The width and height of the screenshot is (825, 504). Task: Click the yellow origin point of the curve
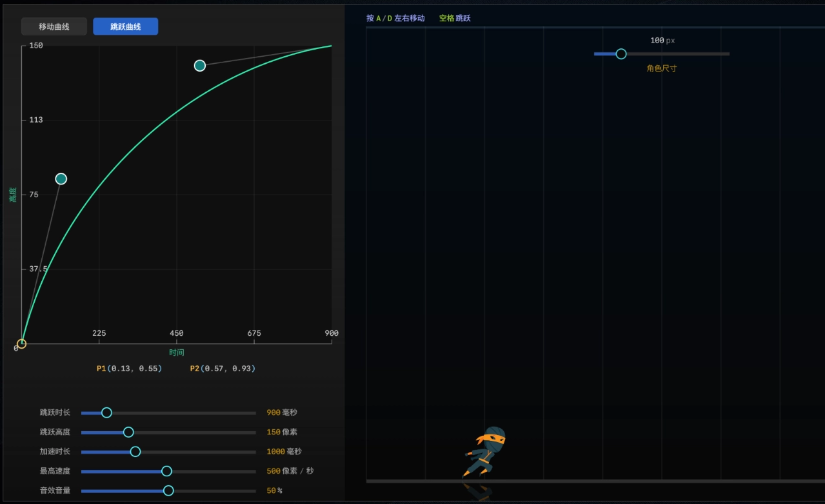coord(21,344)
